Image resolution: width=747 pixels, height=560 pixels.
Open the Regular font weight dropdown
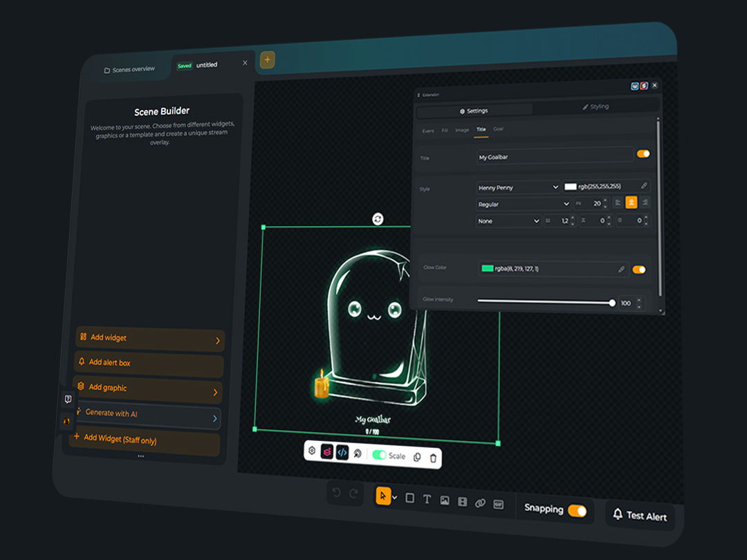tap(523, 204)
